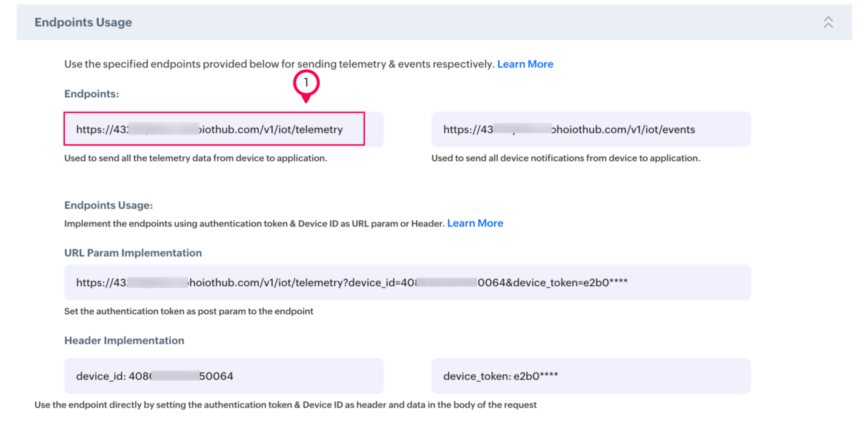Select the events endpoint URL box
The height and width of the screenshot is (430, 868).
click(591, 129)
